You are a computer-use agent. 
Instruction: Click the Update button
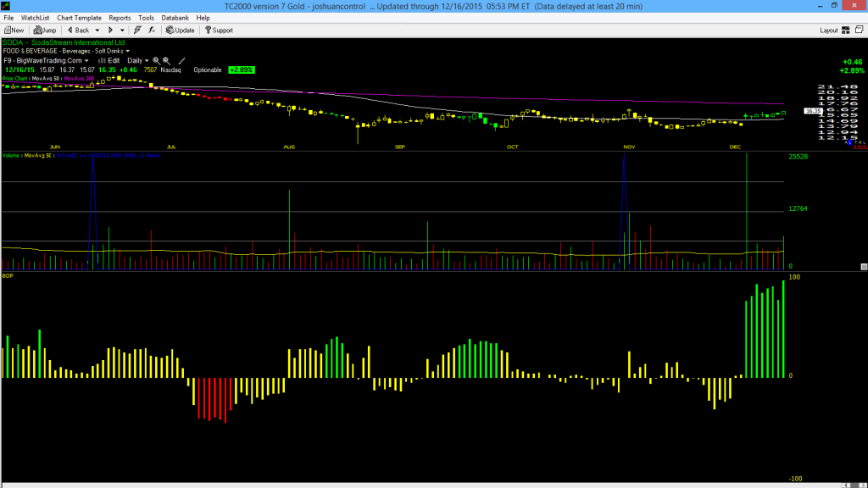click(181, 30)
